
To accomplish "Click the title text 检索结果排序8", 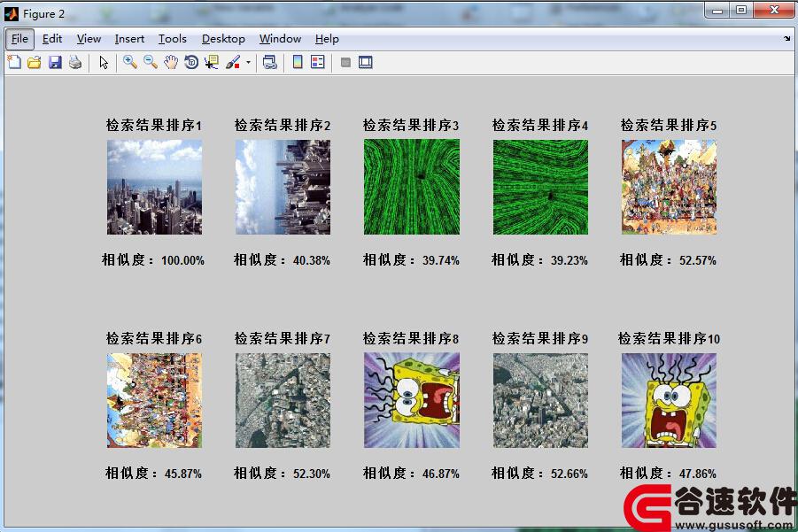I will point(411,339).
